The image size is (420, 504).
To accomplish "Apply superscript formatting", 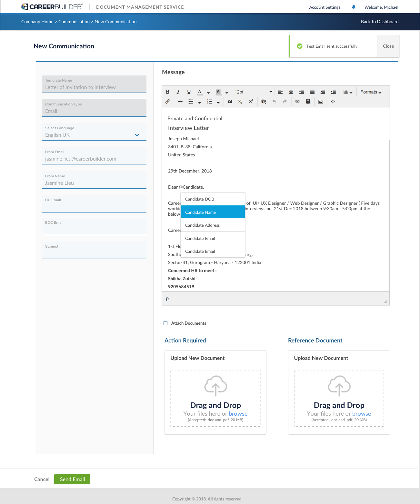I will coord(251,101).
